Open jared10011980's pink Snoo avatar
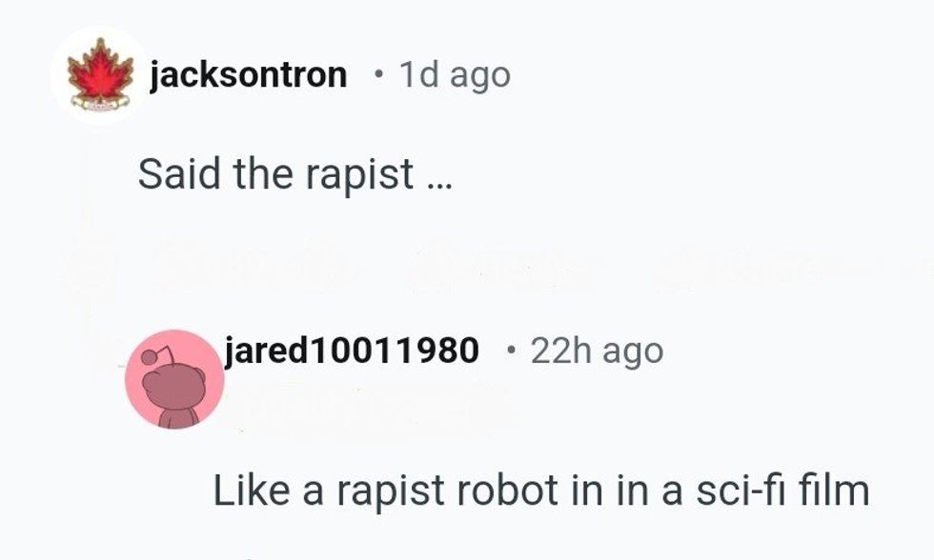The width and height of the screenshot is (934, 560). [174, 379]
